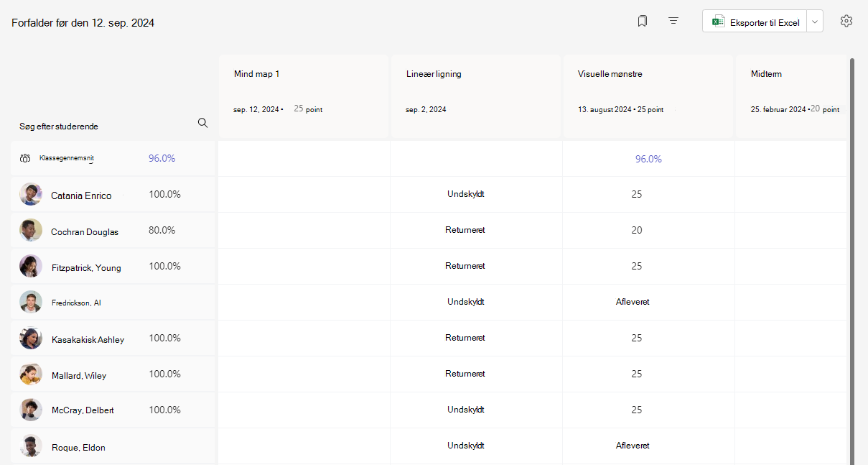Open the settings gear icon
Viewport: 868px width, 465px height.
[846, 22]
